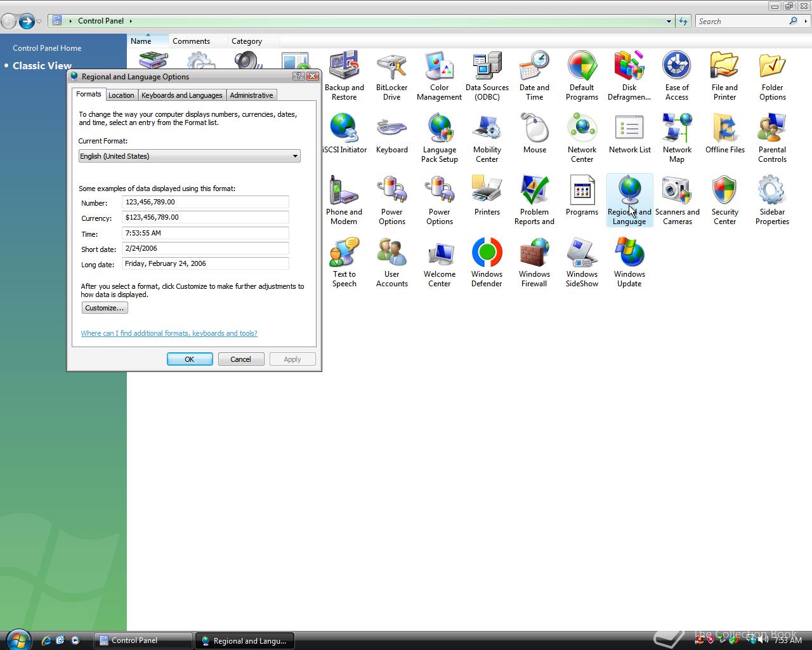The image size is (812, 650).
Task: Open Problem Reports and Solutions
Action: coord(534,201)
